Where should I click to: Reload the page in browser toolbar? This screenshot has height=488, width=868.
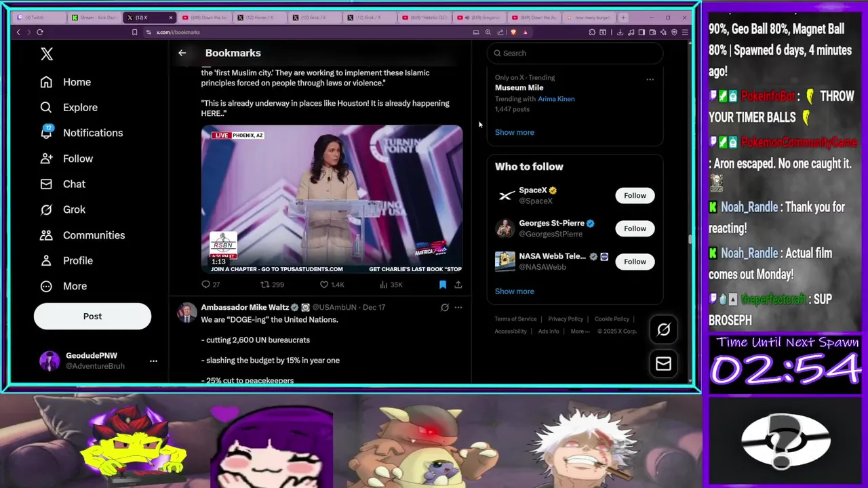click(x=40, y=32)
